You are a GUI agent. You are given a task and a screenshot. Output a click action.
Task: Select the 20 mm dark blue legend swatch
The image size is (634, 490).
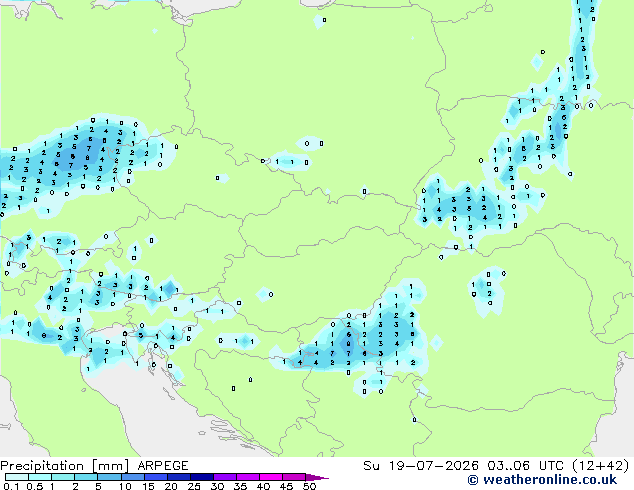tap(179, 477)
